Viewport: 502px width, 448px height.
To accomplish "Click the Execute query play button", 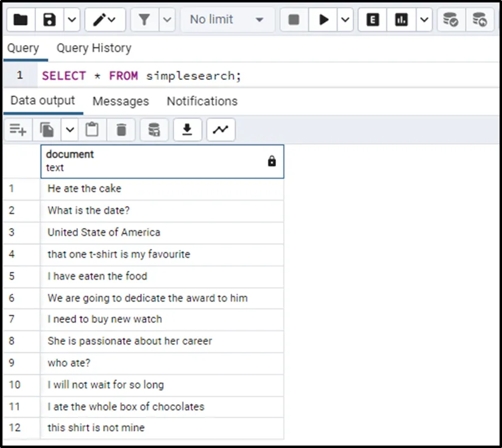I will (x=323, y=20).
